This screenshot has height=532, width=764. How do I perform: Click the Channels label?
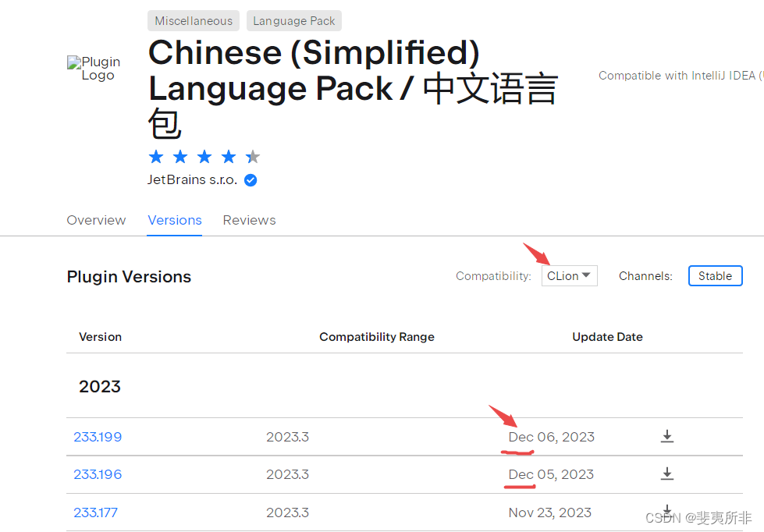pos(645,275)
